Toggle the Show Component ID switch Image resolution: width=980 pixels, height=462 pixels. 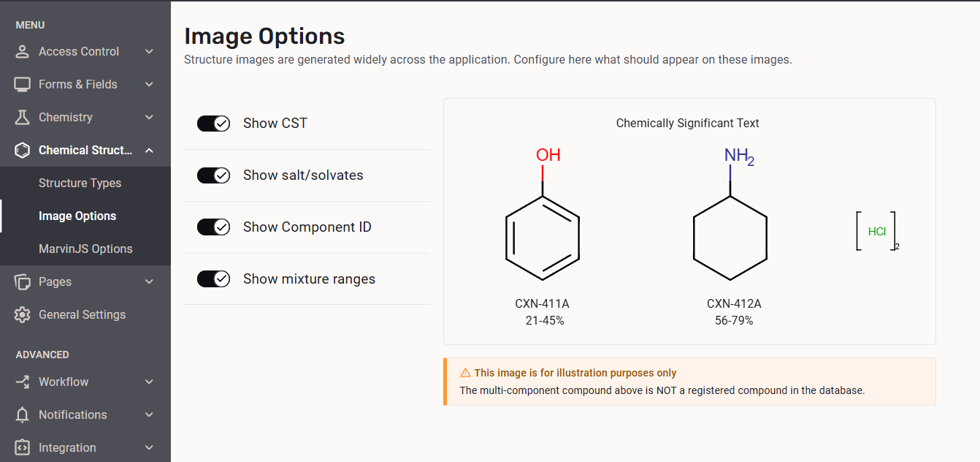[213, 227]
